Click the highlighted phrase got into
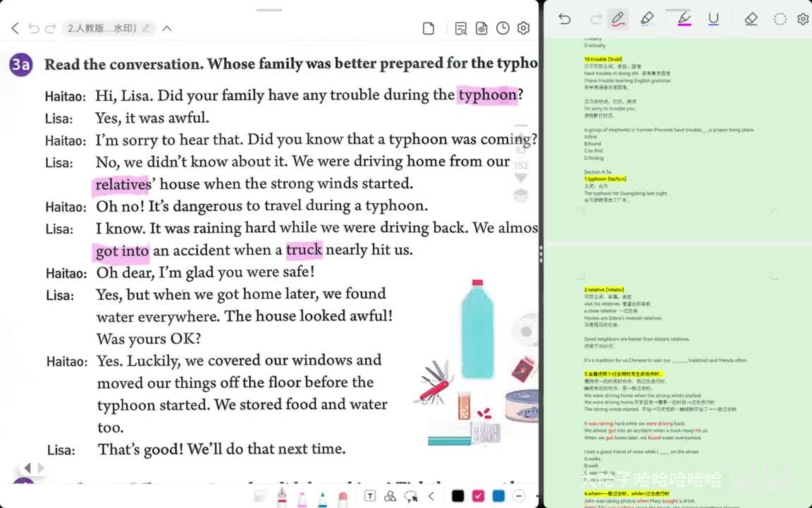The image size is (812, 508). tap(122, 251)
